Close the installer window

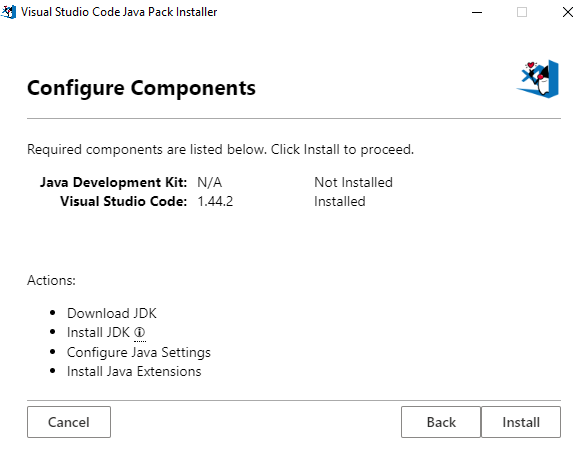point(568,12)
